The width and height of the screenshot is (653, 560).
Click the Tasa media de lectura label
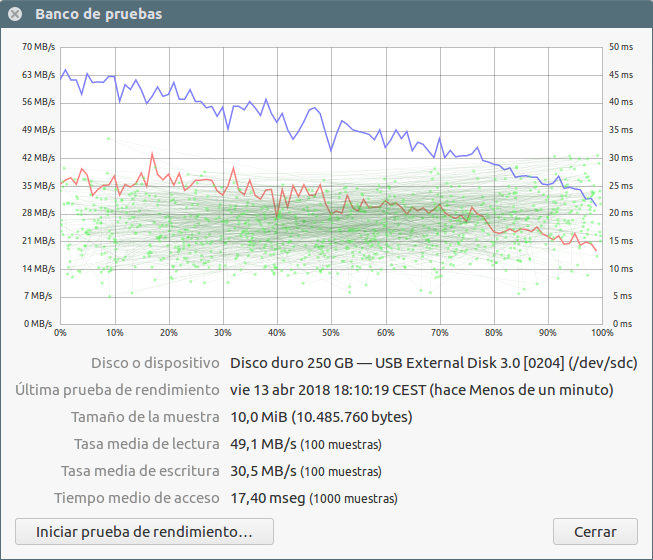point(146,444)
